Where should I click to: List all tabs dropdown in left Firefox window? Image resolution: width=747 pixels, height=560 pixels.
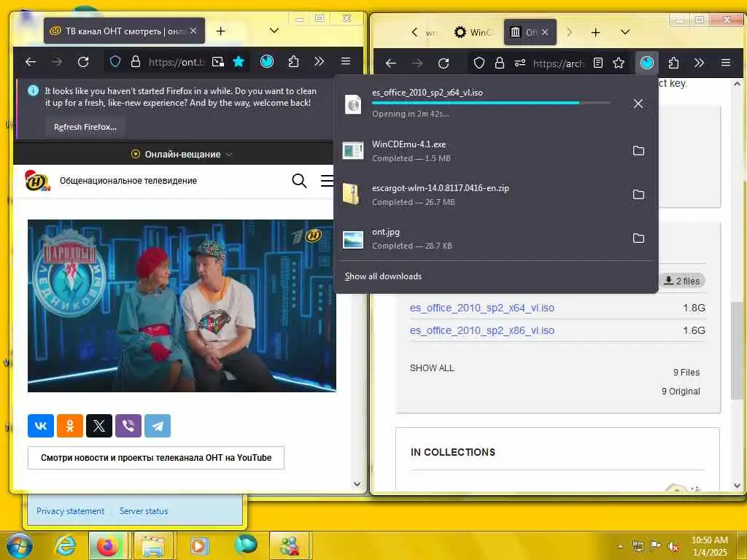pyautogui.click(x=274, y=31)
